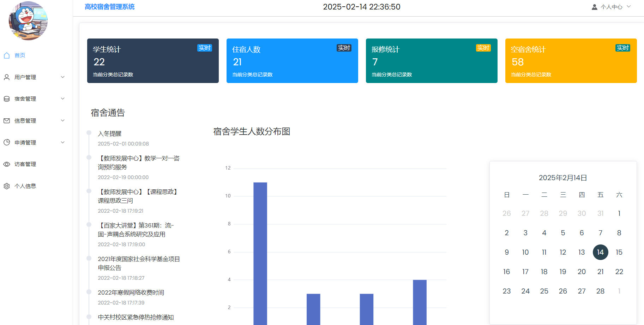Expand the 宿舍管理 menu chevron
Screen dimensions: 644x325
click(63, 99)
